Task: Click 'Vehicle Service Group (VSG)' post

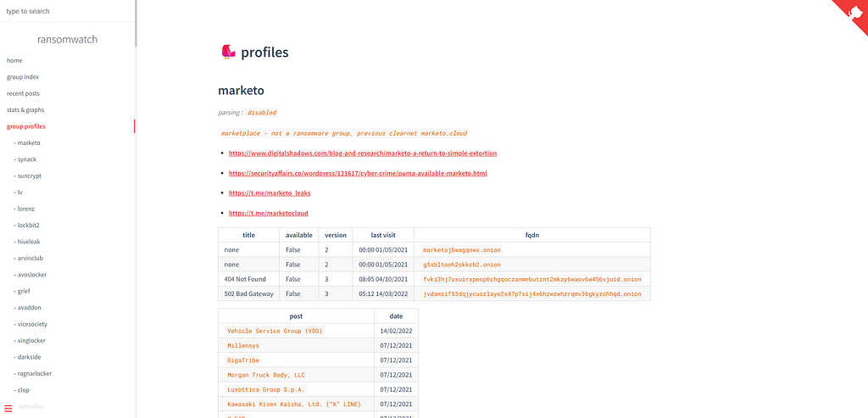Action: click(274, 331)
